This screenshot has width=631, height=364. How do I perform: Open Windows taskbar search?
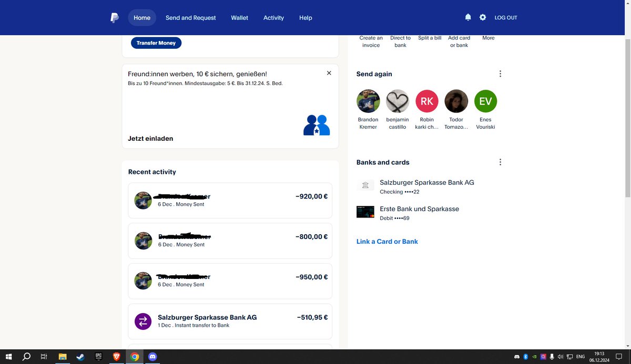point(26,357)
